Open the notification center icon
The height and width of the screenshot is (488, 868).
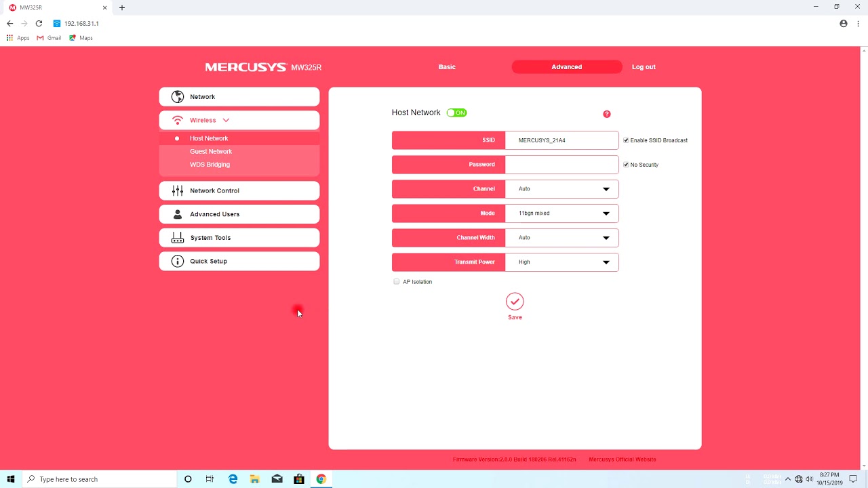(853, 479)
